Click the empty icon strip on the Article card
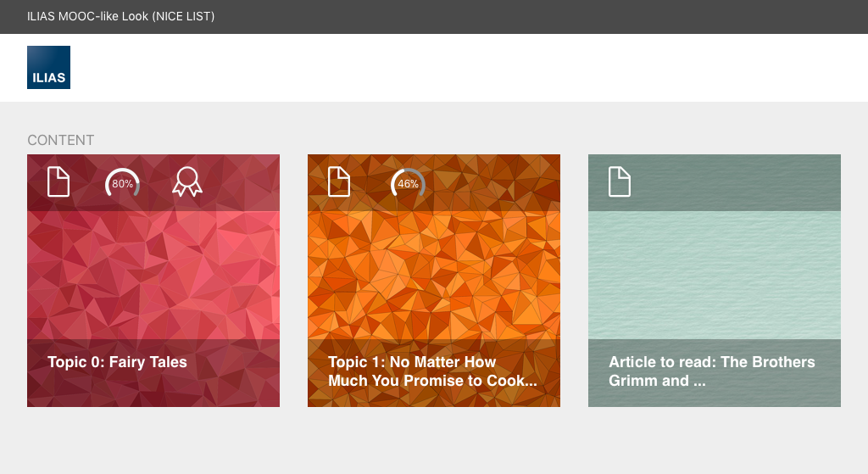This screenshot has height=474, width=868. click(737, 182)
